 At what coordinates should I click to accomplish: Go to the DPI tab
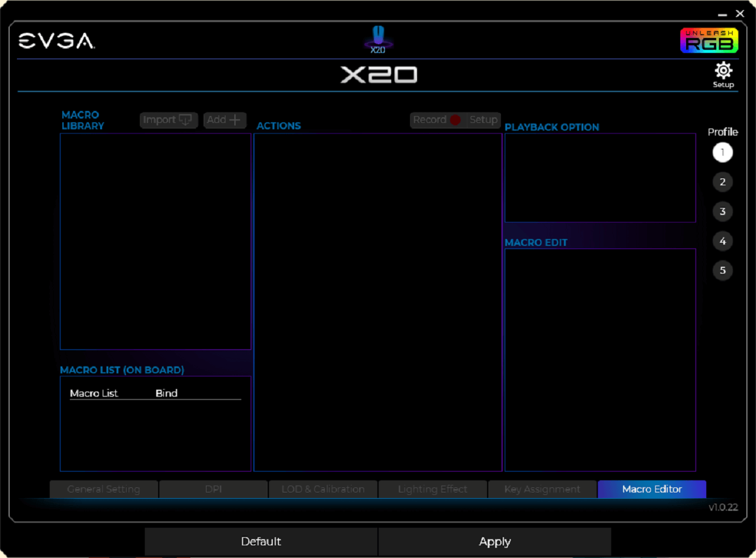[213, 489]
